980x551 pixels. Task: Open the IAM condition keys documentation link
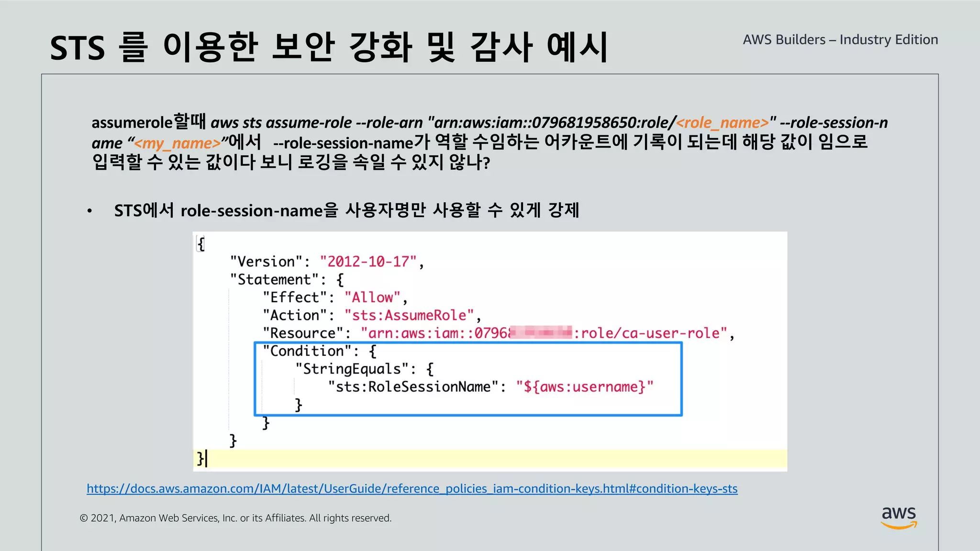pos(412,488)
